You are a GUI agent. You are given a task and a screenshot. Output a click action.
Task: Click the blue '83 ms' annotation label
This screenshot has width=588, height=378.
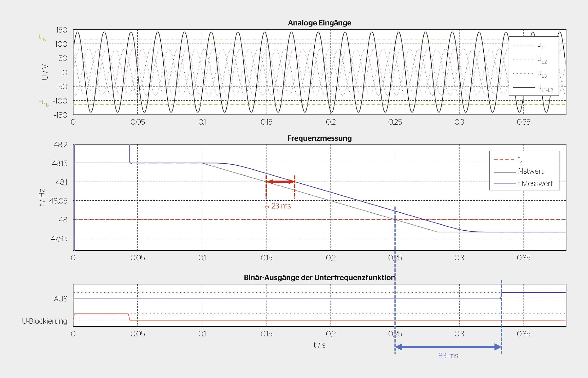click(448, 356)
